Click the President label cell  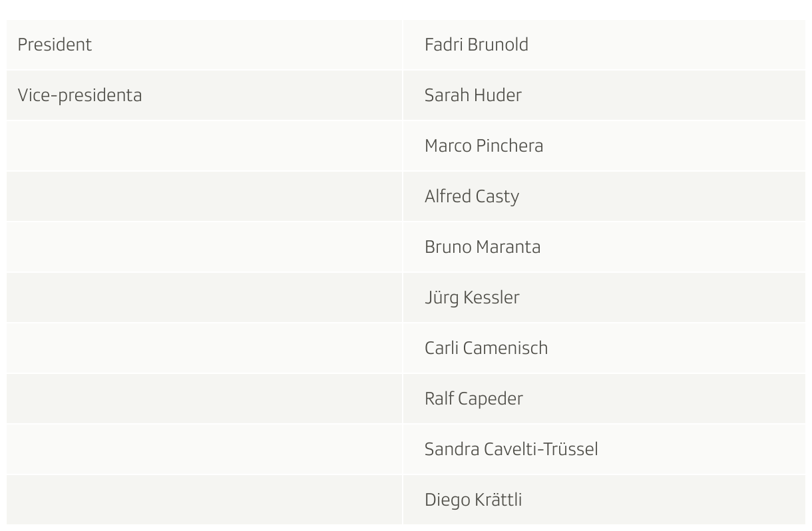pos(204,45)
